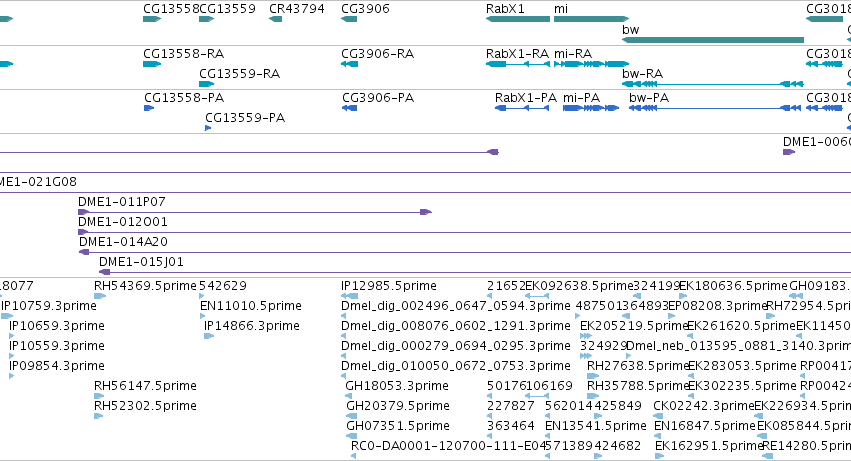
Task: Select the RabX1-PA coding feature
Action: click(522, 108)
